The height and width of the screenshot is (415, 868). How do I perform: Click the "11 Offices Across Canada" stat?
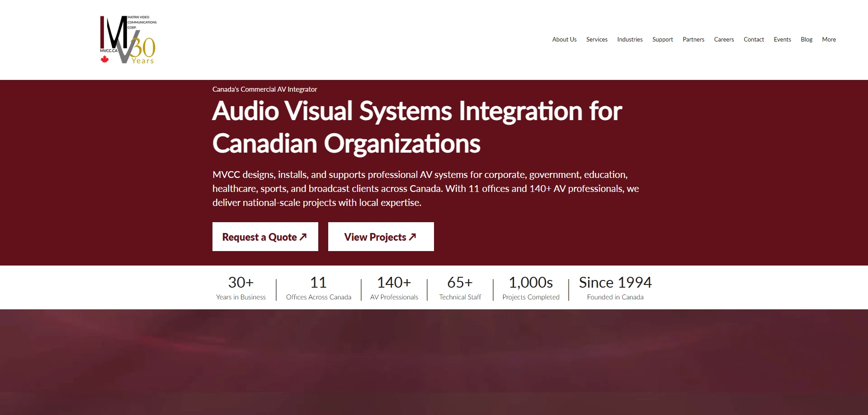pos(319,288)
